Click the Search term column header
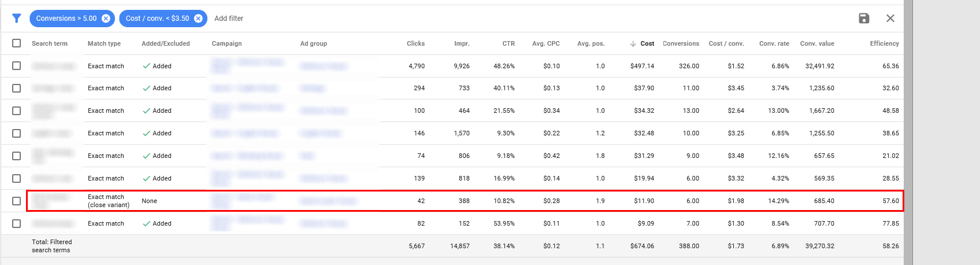 (x=50, y=43)
